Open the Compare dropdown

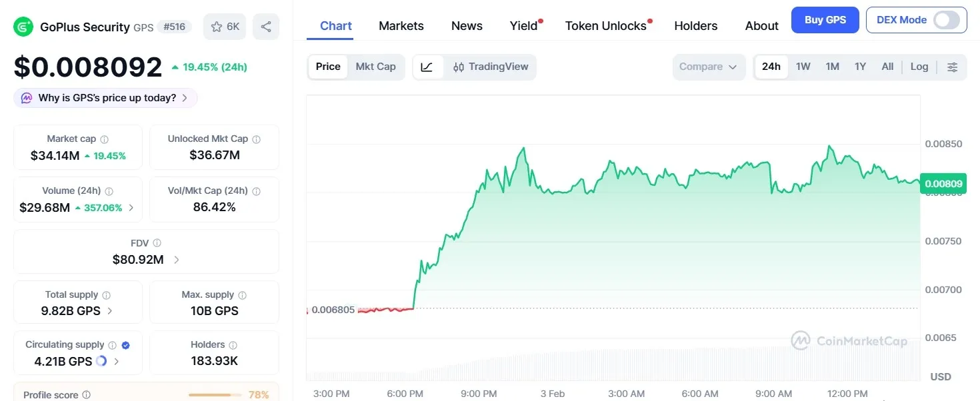(x=708, y=67)
